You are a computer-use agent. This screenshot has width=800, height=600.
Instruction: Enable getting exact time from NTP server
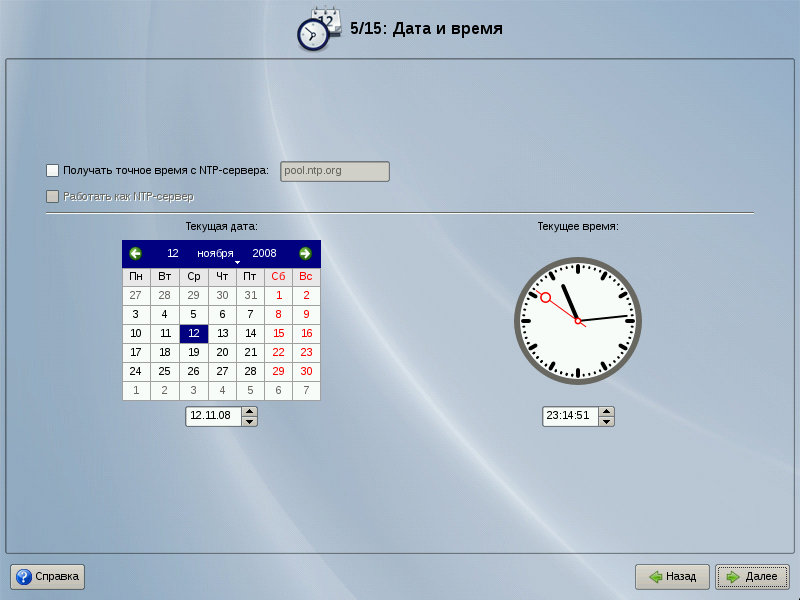(53, 171)
